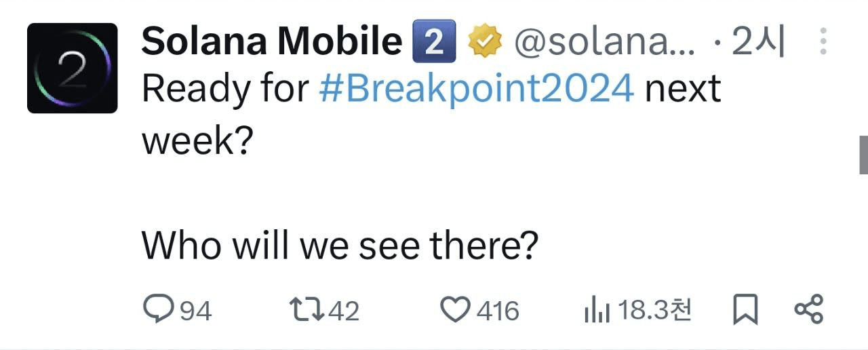Open the three-dot more options menu
The width and height of the screenshot is (868, 350).
[x=823, y=42]
